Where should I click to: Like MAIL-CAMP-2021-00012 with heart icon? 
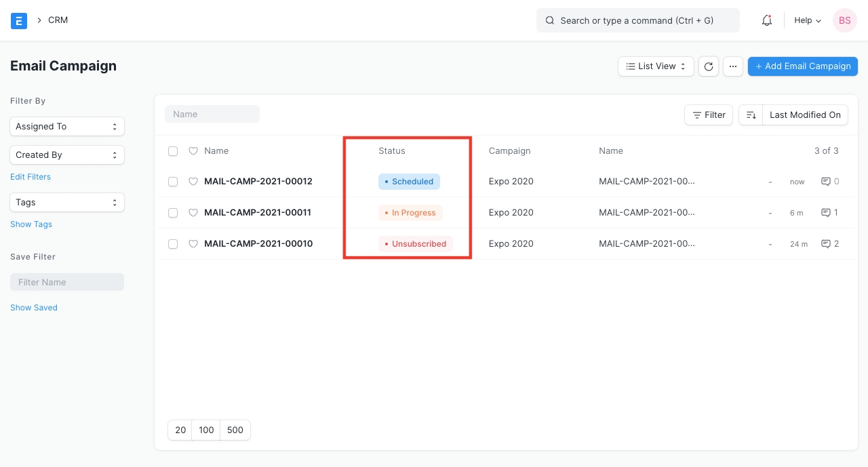click(193, 182)
